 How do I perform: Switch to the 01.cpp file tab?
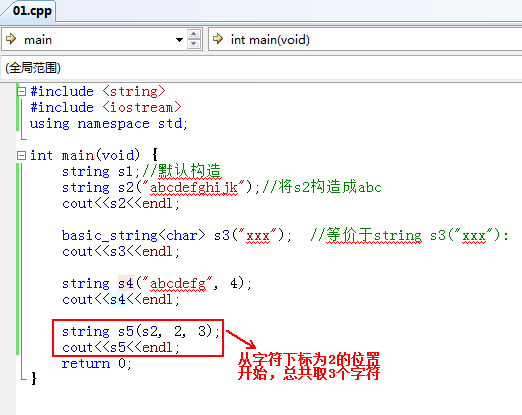coord(31,11)
